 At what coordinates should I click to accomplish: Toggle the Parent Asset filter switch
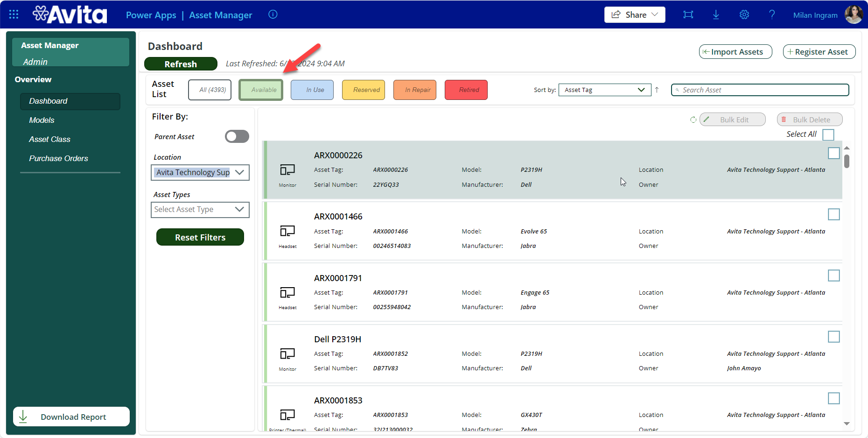[x=237, y=136]
